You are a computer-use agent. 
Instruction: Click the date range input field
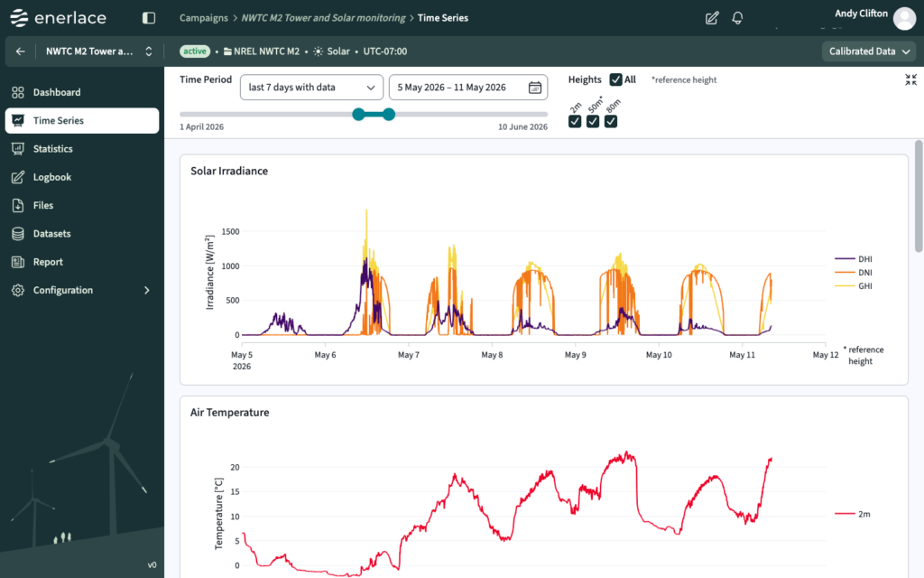point(468,88)
